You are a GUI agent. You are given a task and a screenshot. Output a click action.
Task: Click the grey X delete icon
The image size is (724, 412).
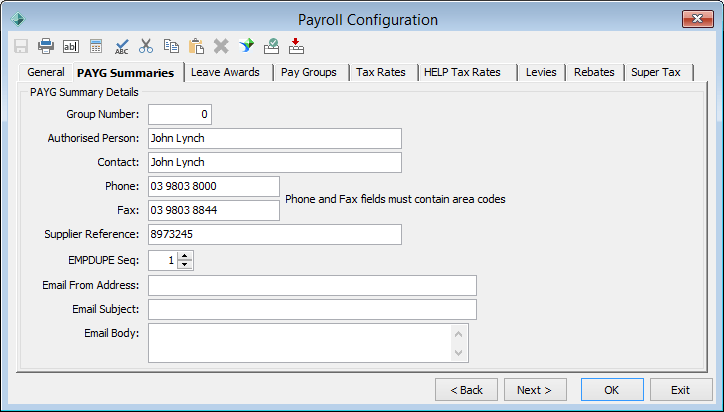click(221, 46)
